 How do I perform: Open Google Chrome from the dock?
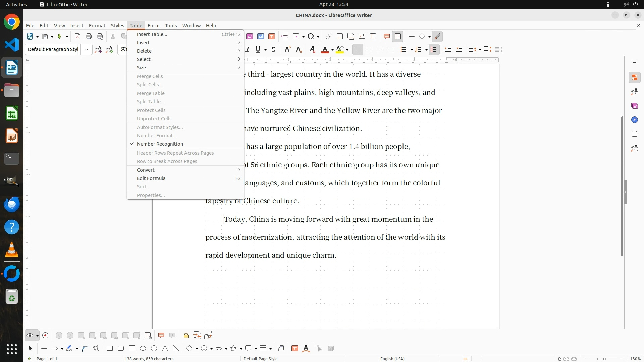[12, 22]
